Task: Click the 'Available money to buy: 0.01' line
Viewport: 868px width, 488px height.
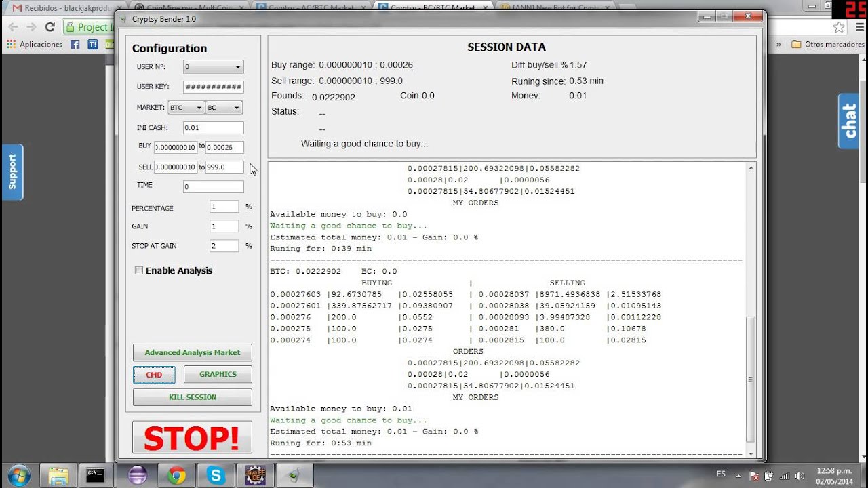Action: point(341,409)
